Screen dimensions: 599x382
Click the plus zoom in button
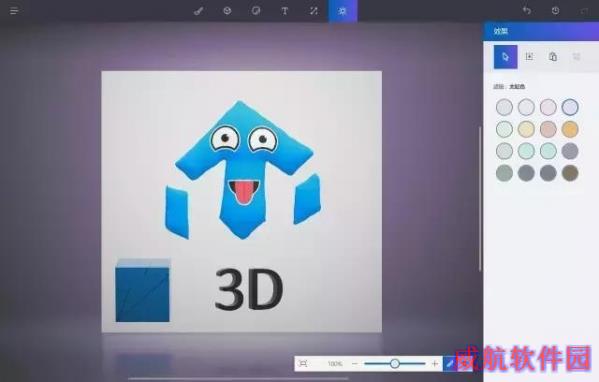(x=435, y=363)
